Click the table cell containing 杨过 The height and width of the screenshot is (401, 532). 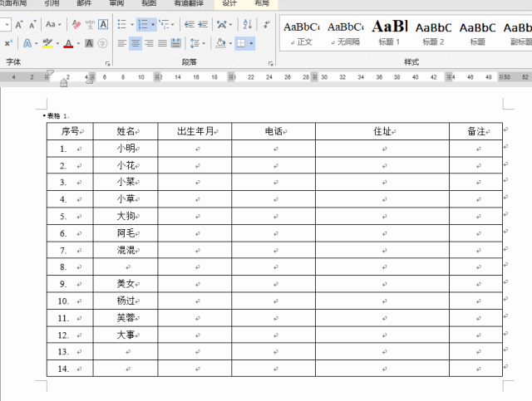[x=125, y=301]
